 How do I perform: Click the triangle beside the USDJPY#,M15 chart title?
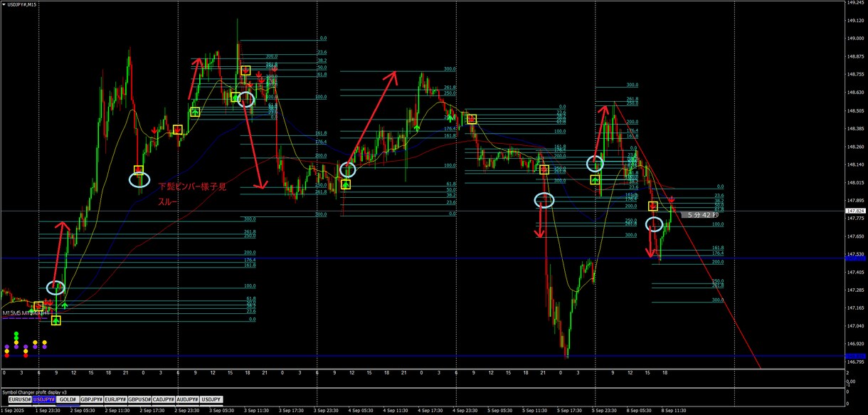pyautogui.click(x=5, y=6)
